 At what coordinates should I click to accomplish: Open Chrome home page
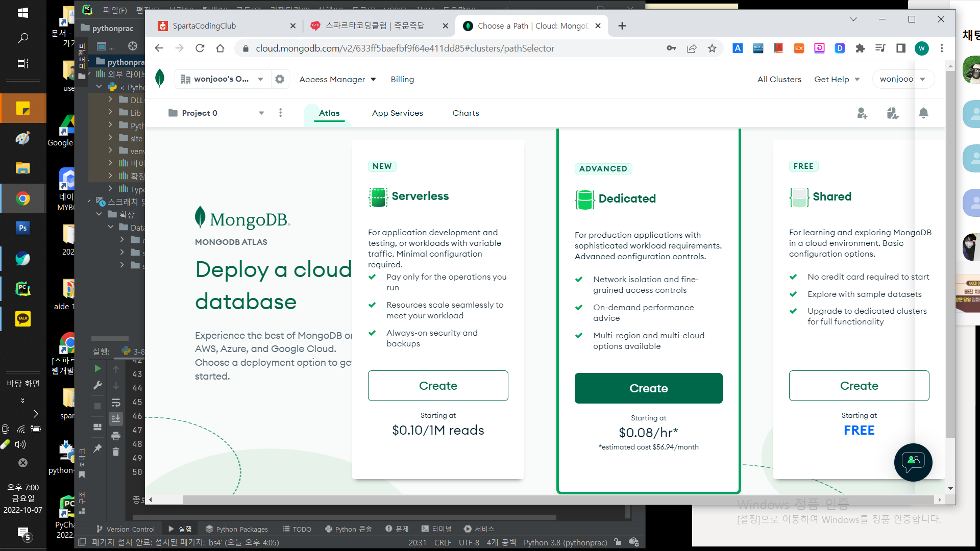coord(220,48)
